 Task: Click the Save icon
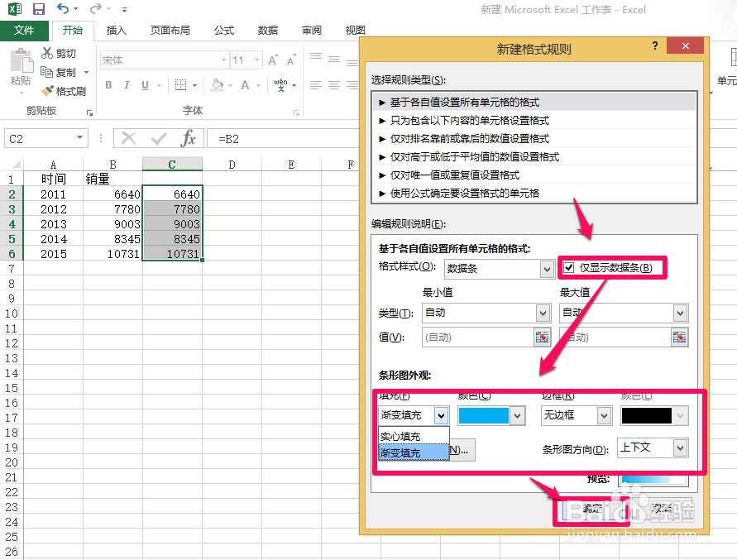click(38, 8)
